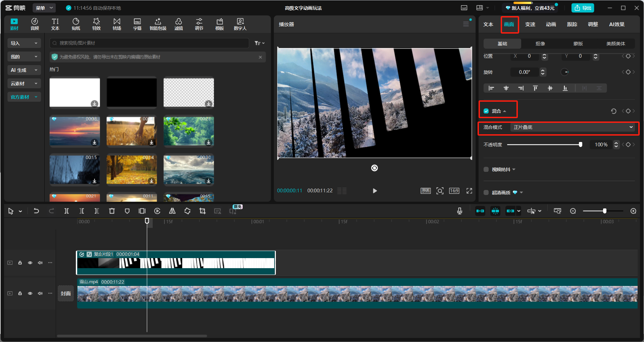
Task: Play the preview video
Action: coord(375,191)
